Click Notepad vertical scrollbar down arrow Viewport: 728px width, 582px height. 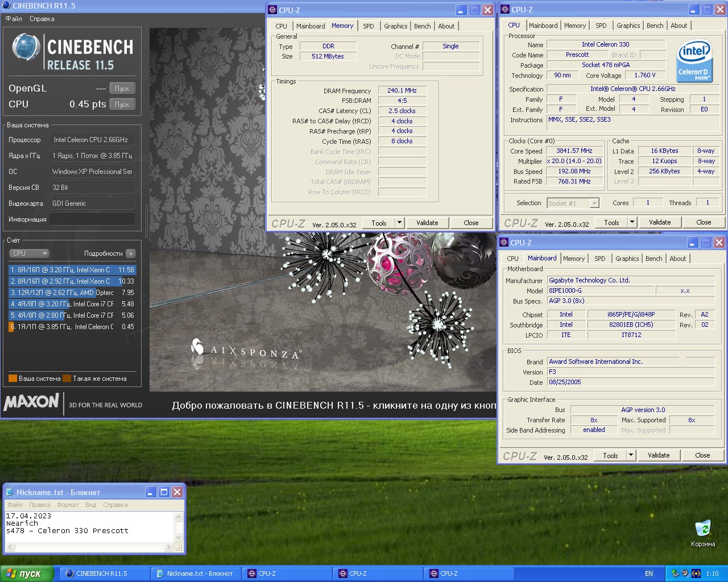[179, 537]
